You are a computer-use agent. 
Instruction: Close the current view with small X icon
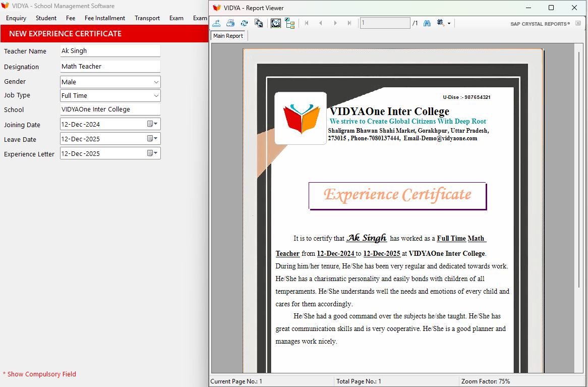578,23
